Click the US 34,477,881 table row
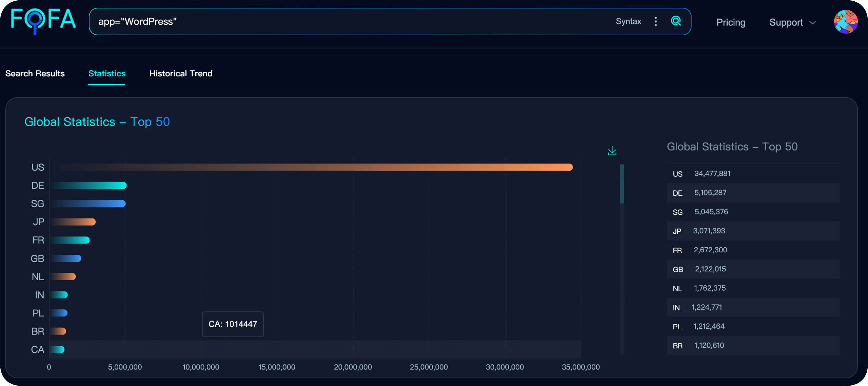 pos(753,174)
